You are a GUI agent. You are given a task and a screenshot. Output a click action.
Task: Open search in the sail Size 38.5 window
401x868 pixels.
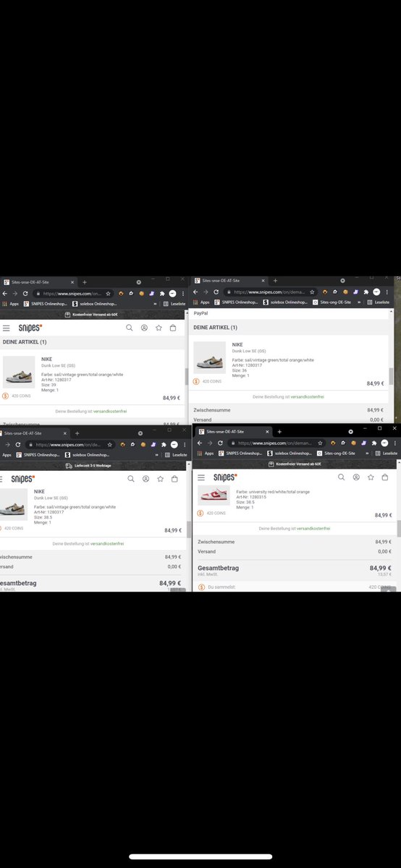click(131, 479)
